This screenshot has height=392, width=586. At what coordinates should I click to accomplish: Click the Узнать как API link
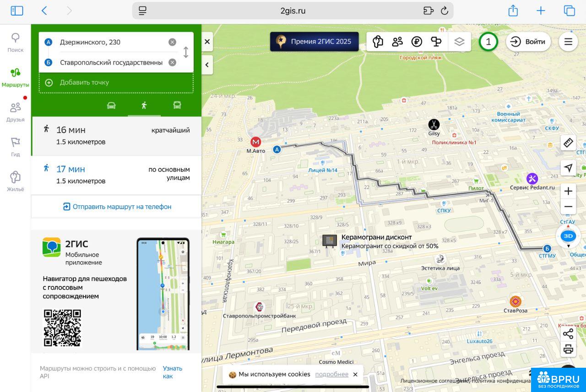[173, 372]
